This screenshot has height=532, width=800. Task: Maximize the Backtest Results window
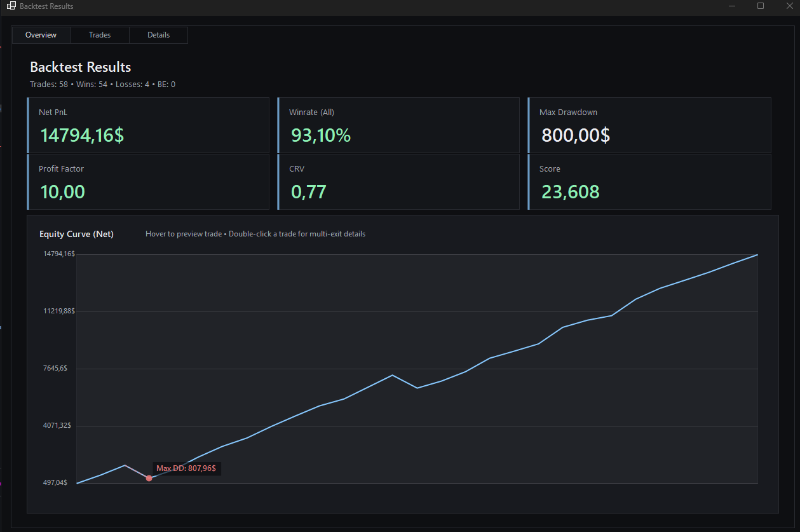click(761, 6)
